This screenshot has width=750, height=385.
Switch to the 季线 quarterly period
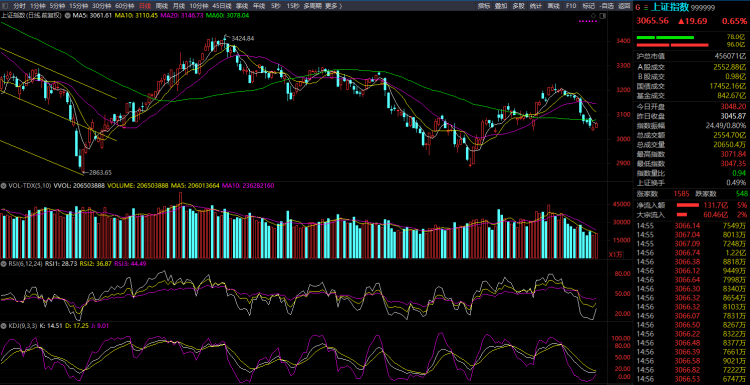(243, 6)
